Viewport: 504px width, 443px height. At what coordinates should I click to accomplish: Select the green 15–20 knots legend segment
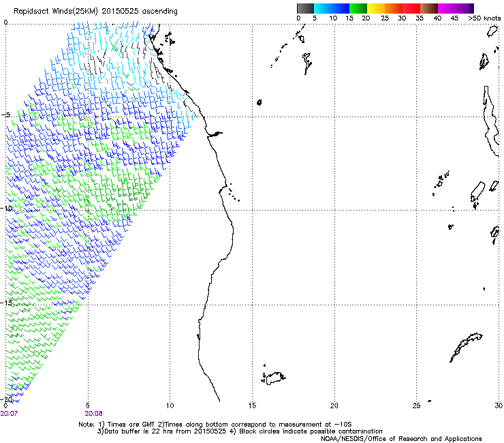tap(358, 8)
